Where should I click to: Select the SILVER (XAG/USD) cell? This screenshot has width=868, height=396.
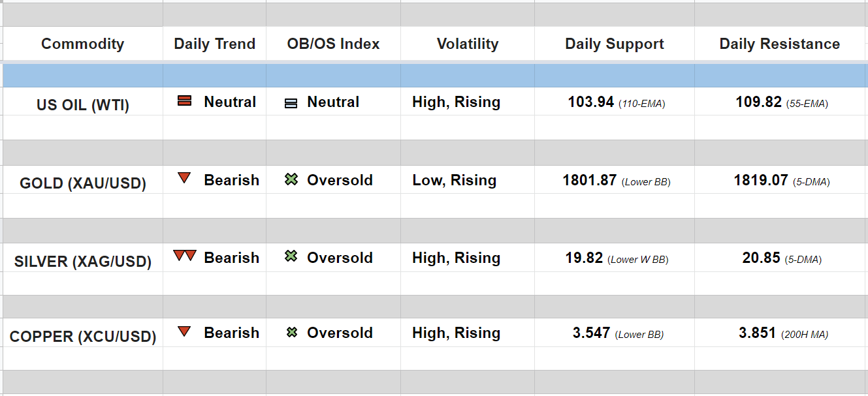tap(82, 262)
